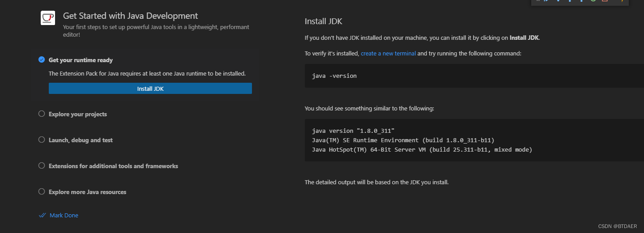Click the blue Install JDK button
Viewport: 644px width, 233px height.
(x=150, y=89)
